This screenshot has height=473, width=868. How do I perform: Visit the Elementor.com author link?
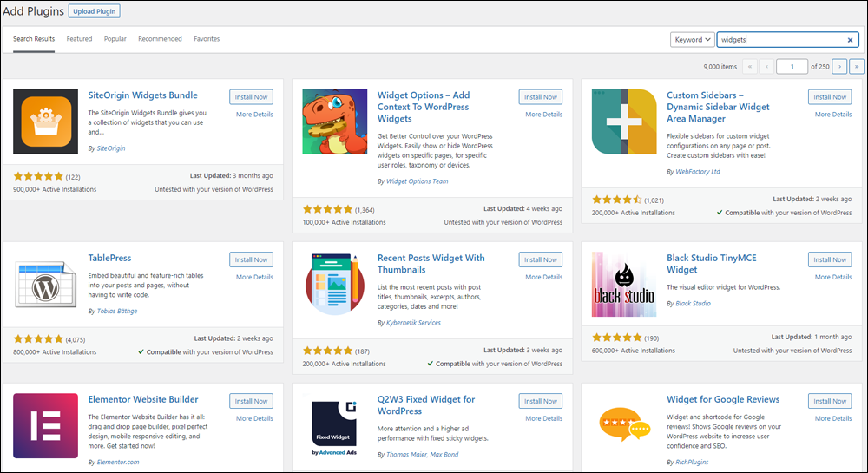tap(118, 462)
